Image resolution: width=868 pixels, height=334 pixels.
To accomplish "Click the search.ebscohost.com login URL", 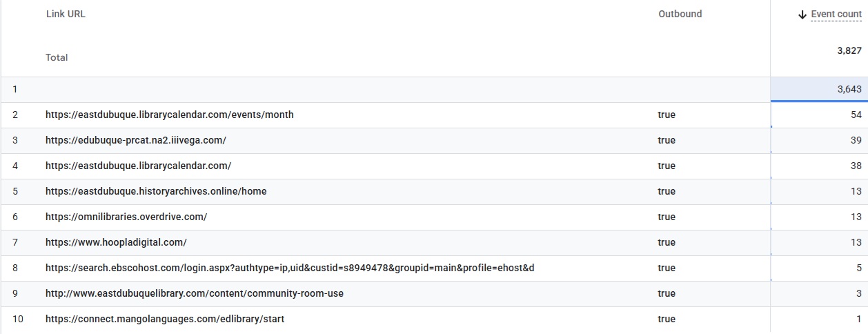I will coord(290,268).
